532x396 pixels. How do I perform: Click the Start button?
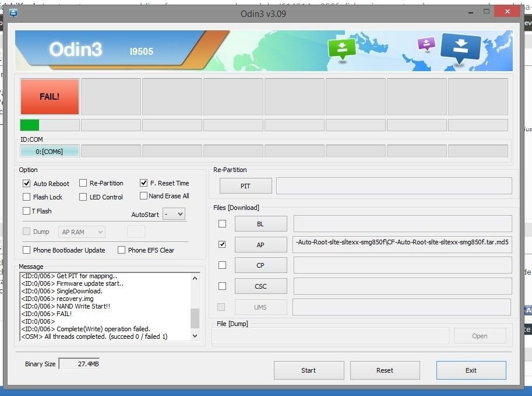(x=309, y=370)
